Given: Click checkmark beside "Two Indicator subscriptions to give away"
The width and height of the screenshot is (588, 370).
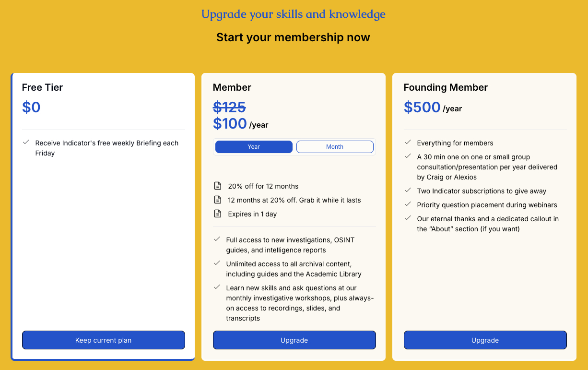Looking at the screenshot, I should [x=408, y=191].
